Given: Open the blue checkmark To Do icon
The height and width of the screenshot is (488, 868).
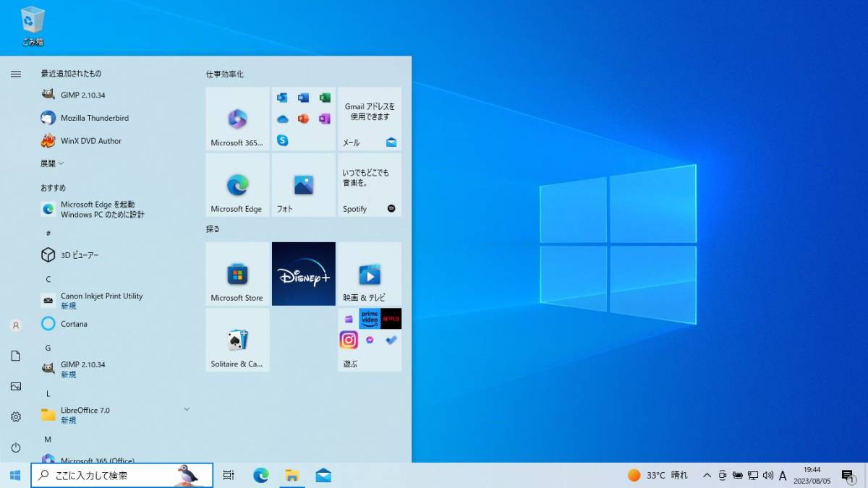Looking at the screenshot, I should (x=391, y=340).
